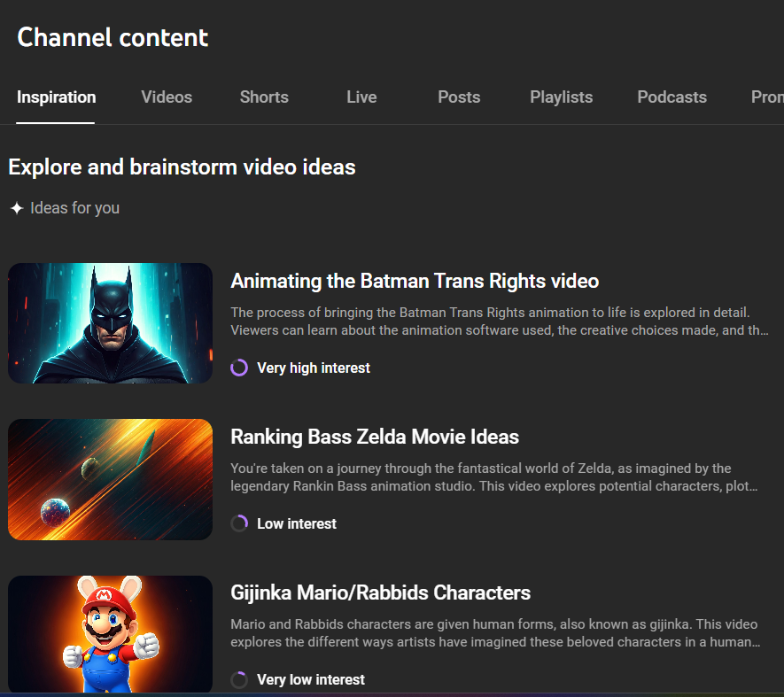Click the Mario and Rabbids gijinka description
The width and height of the screenshot is (784, 697).
[495, 633]
